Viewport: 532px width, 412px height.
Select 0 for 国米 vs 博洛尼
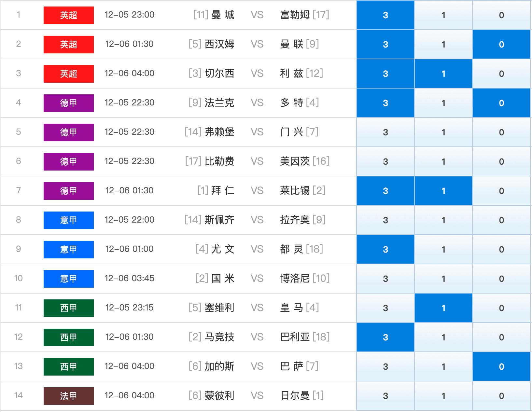(x=501, y=279)
